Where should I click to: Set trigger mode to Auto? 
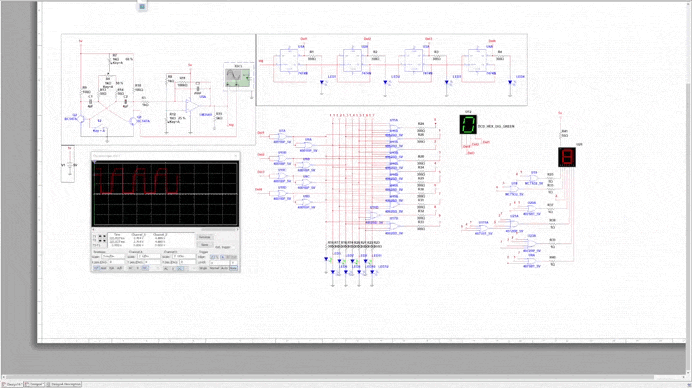pos(224,268)
